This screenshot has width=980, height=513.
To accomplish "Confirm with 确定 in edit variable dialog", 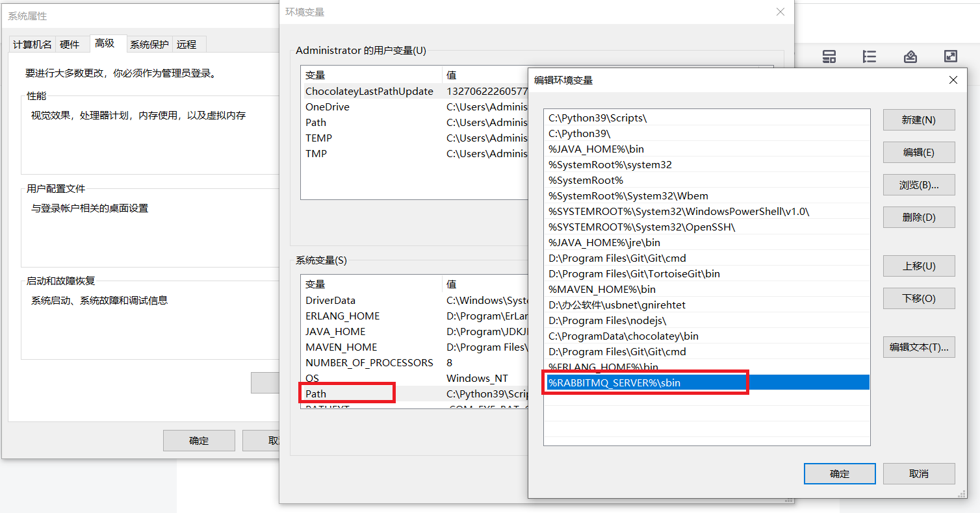I will click(839, 473).
